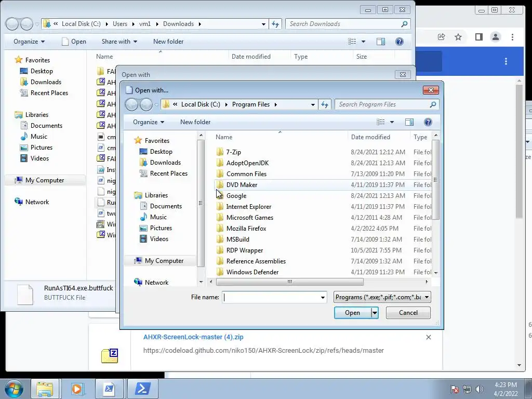Sort by Type column in Open with dialog
532x399 pixels.
(420, 137)
